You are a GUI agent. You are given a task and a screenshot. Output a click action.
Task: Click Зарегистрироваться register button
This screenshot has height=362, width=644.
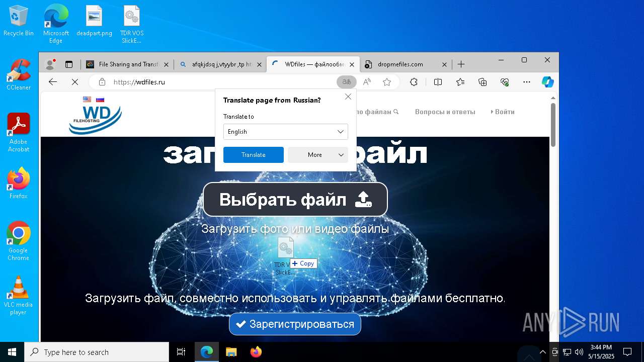[295, 324]
